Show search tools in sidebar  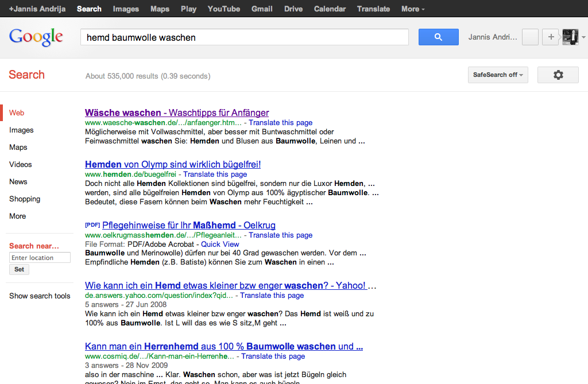pos(40,296)
